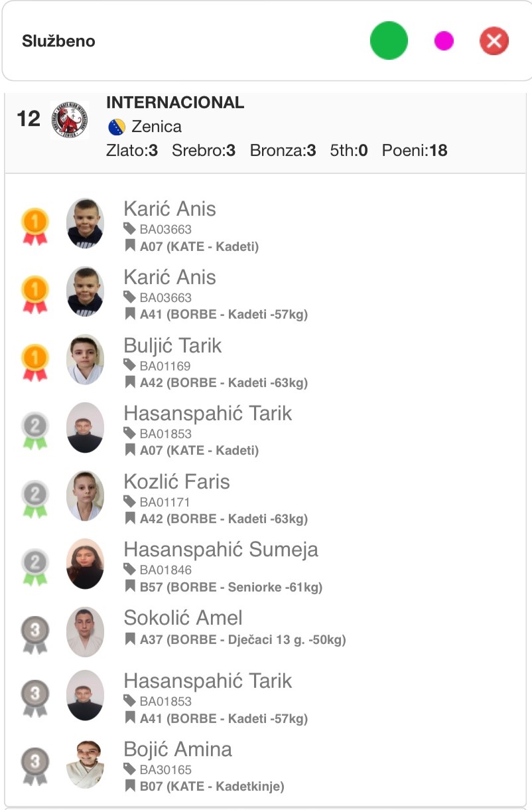532x810 pixels.
Task: Click the large green status circle
Action: [389, 40]
